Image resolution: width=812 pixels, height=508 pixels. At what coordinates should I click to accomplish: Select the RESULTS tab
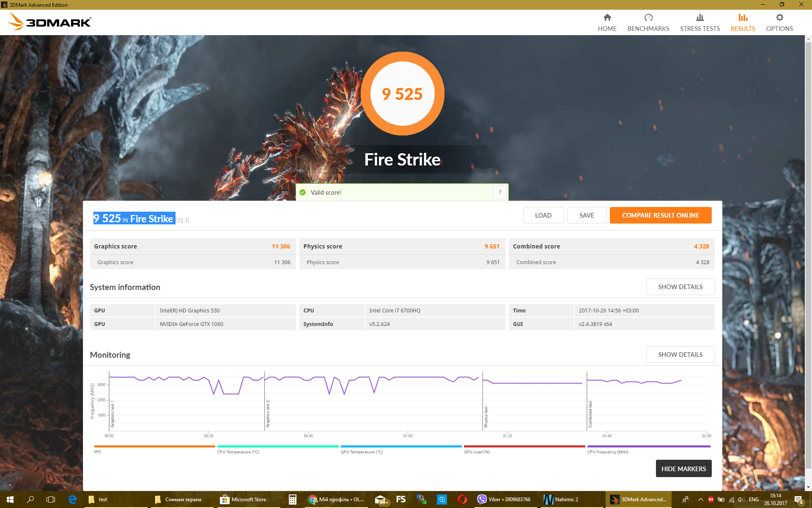[743, 22]
